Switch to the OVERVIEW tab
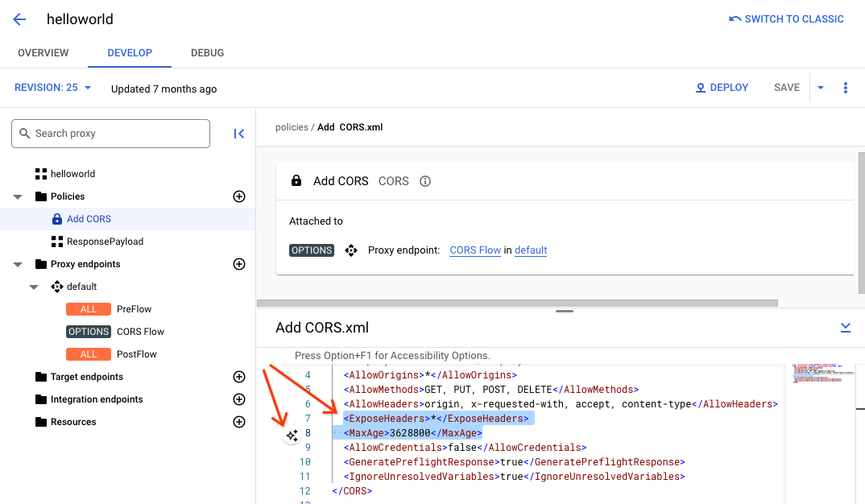The image size is (865, 504). [43, 52]
